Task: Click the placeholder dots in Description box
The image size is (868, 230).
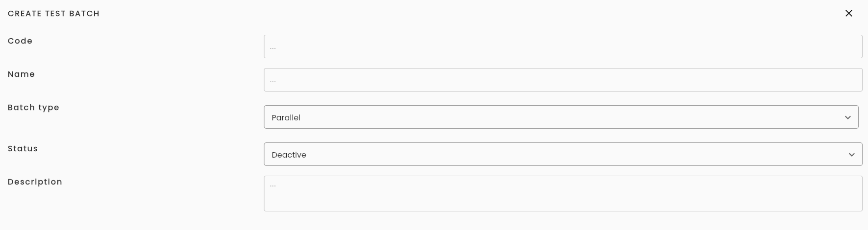Action: tap(273, 186)
